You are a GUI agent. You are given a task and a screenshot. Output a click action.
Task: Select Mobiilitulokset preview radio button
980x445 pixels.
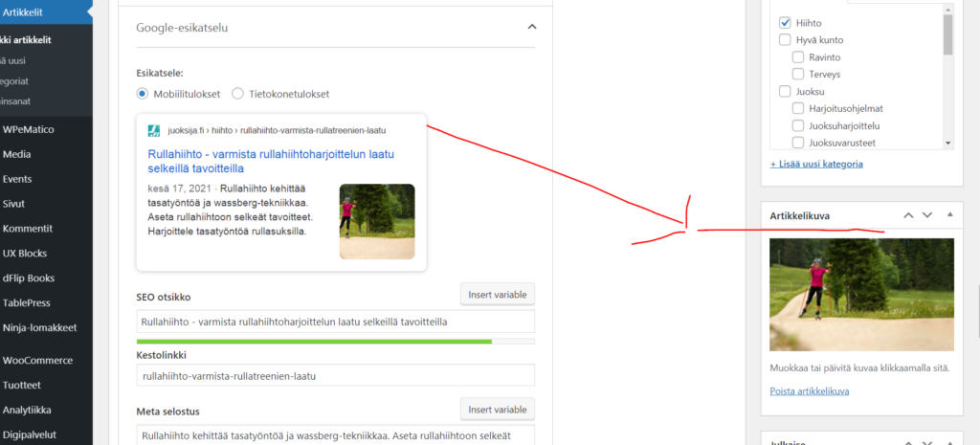[x=142, y=94]
